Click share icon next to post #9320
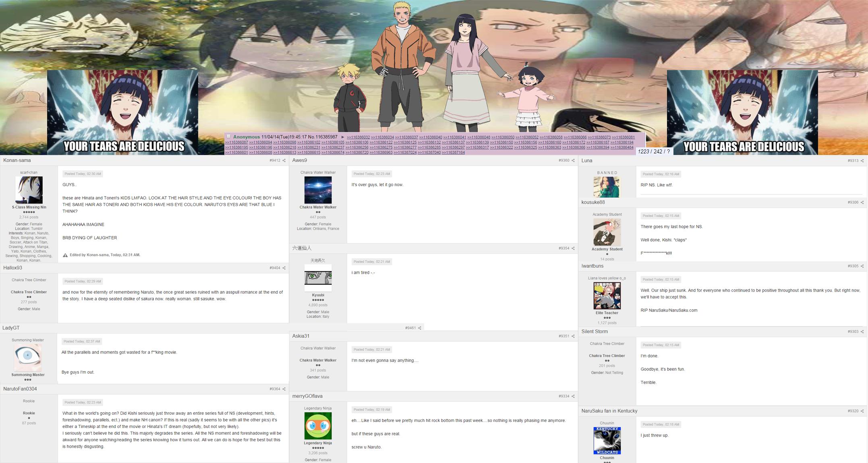 pos(862,411)
